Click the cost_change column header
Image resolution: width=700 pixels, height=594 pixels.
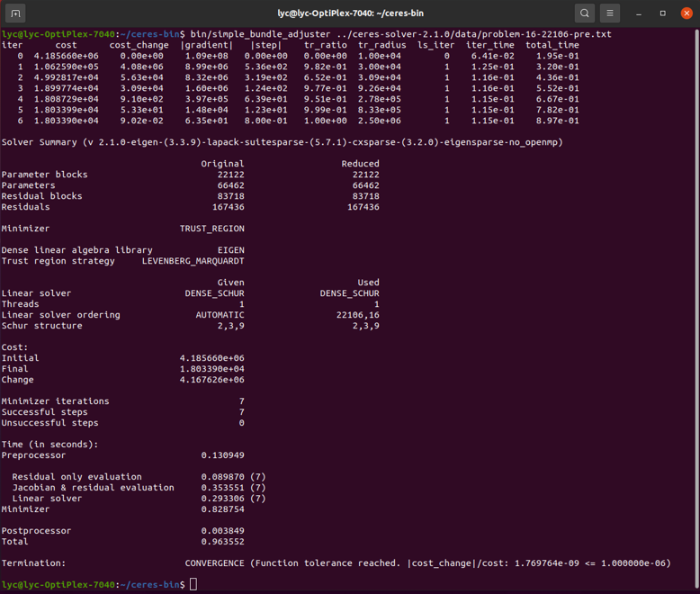pyautogui.click(x=139, y=45)
